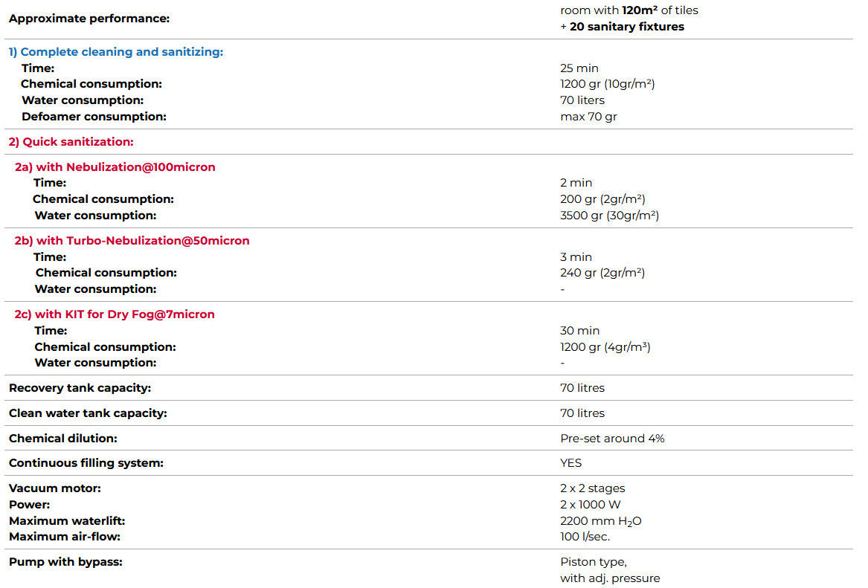Image resolution: width=868 pixels, height=588 pixels.
Task: Click the 'Complete cleaning and sanitizing' heading
Action: (116, 52)
